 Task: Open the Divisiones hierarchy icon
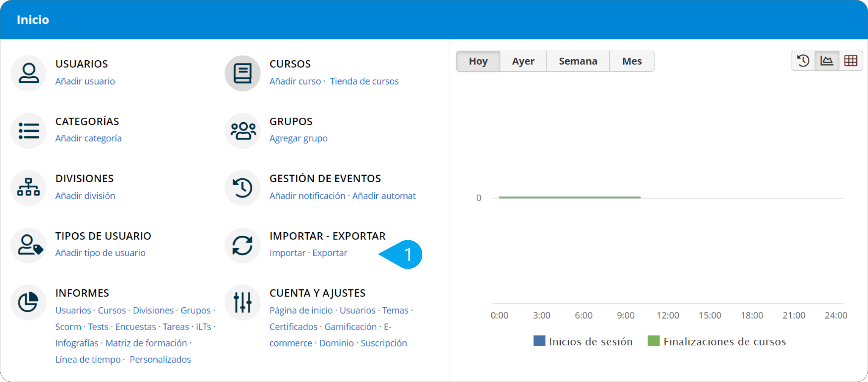click(29, 188)
